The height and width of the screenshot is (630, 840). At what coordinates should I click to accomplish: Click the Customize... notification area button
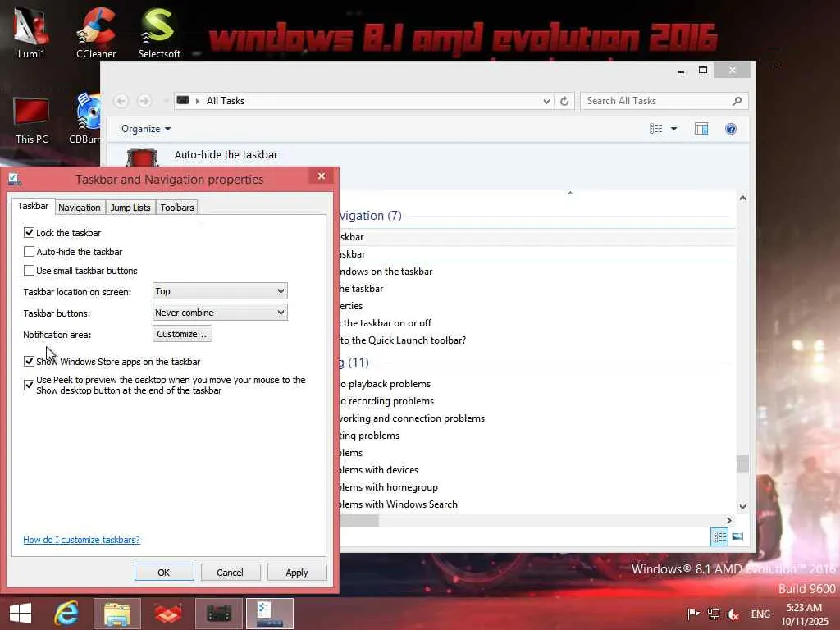182,334
